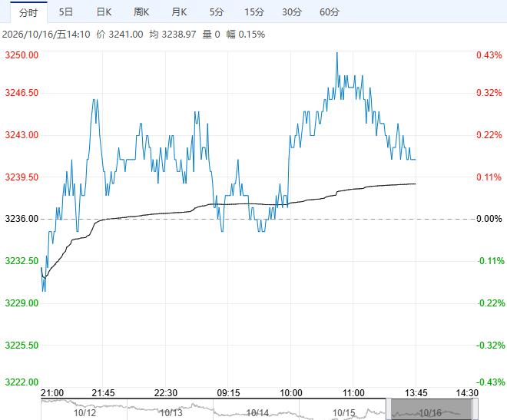Click the 均 3238.97 average readout

173,35
